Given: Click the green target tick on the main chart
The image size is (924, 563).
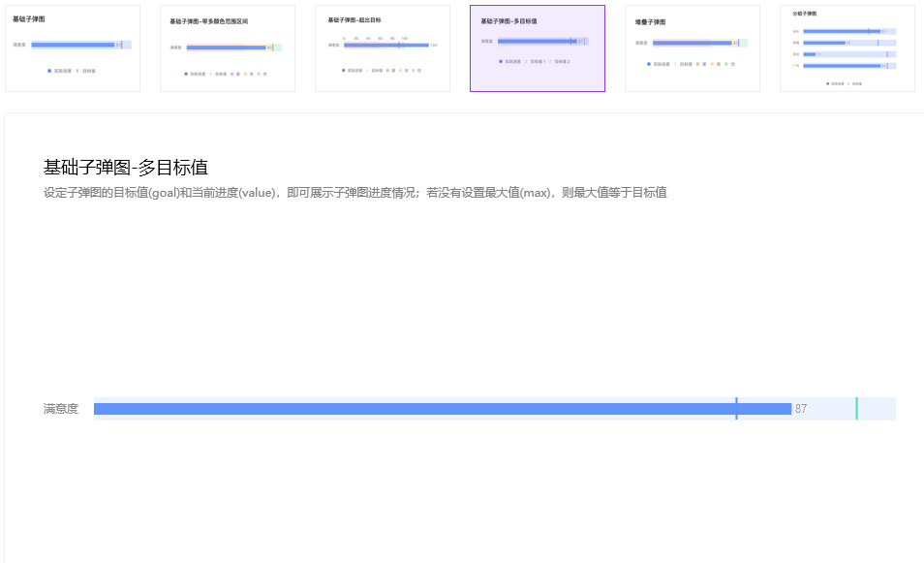Looking at the screenshot, I should click(x=856, y=408).
